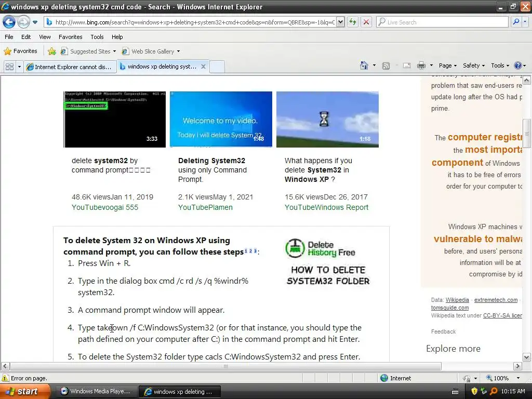Expand the Print options dropdown arrow
The height and width of the screenshot is (399, 532).
(431, 65)
